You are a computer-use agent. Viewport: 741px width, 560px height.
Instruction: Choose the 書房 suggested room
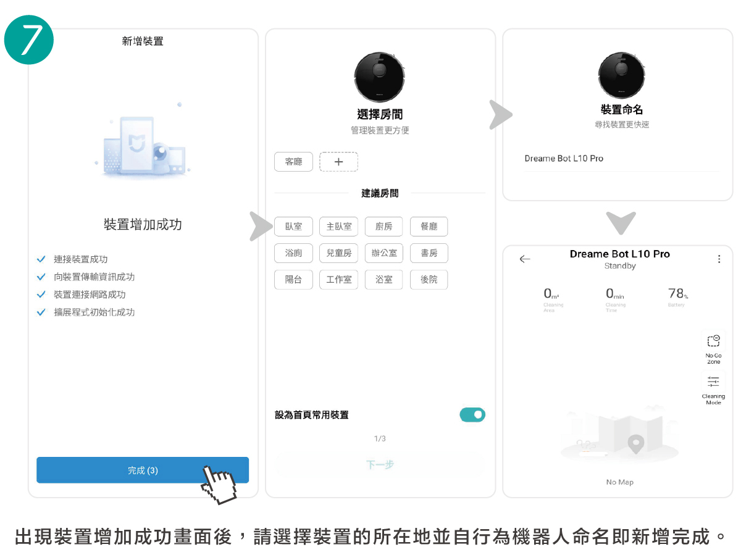(x=429, y=253)
